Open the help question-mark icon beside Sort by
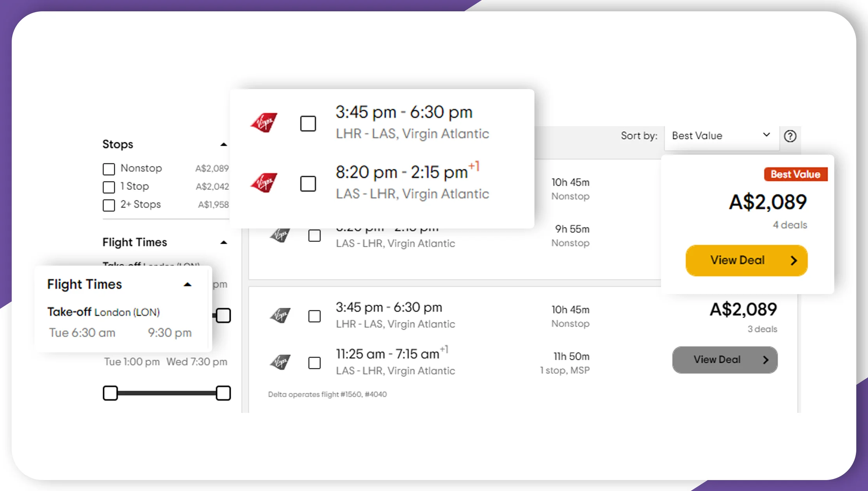Viewport: 868px width, 491px height. (x=790, y=136)
